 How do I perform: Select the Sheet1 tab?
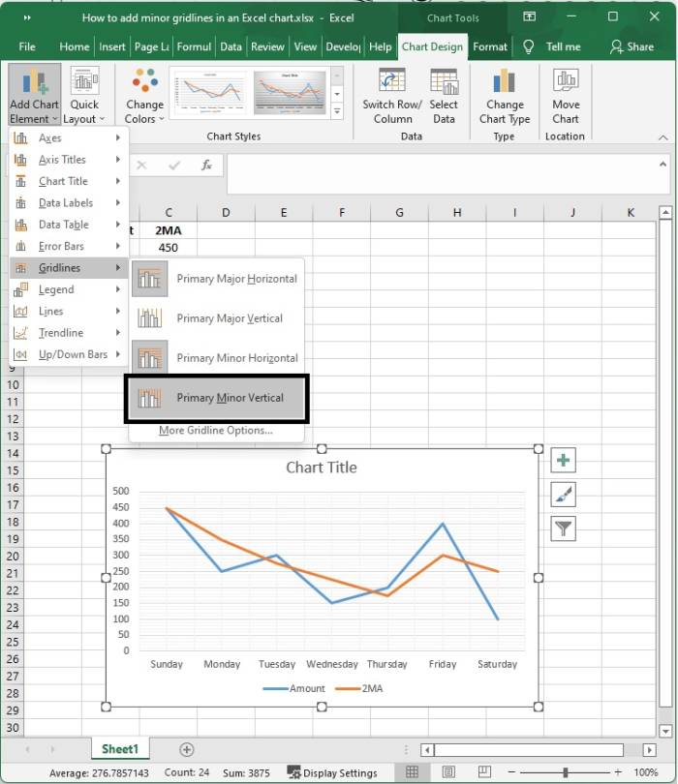120,749
